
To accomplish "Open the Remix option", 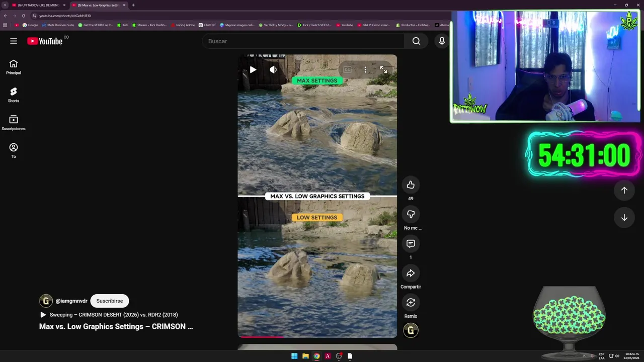I will point(411,302).
